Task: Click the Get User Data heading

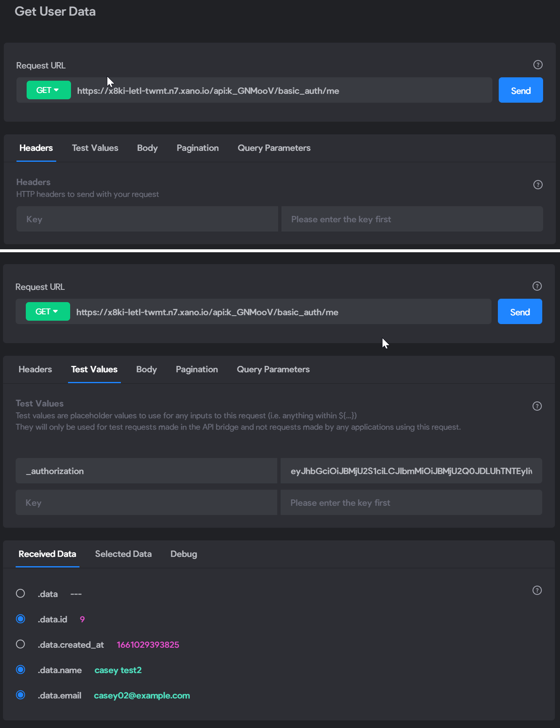Action: click(55, 11)
